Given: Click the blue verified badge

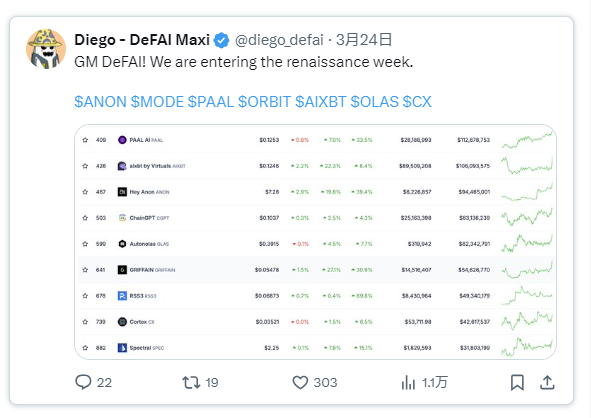Looking at the screenshot, I should [221, 40].
